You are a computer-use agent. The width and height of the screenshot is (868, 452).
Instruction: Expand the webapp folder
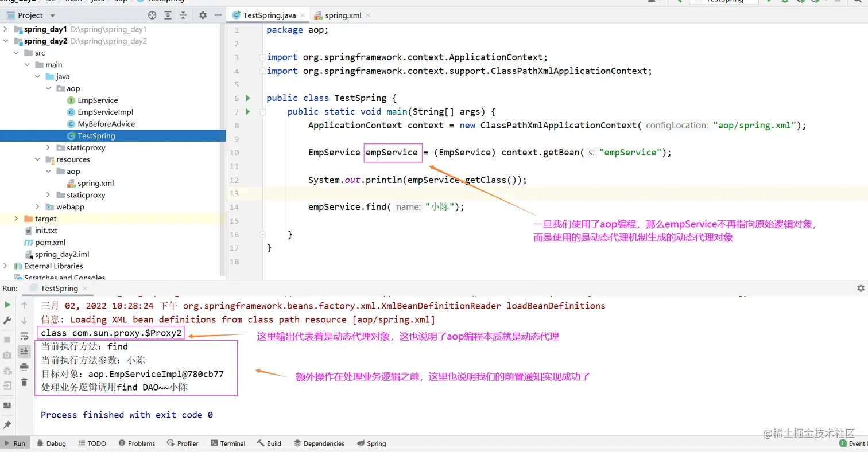(x=37, y=207)
